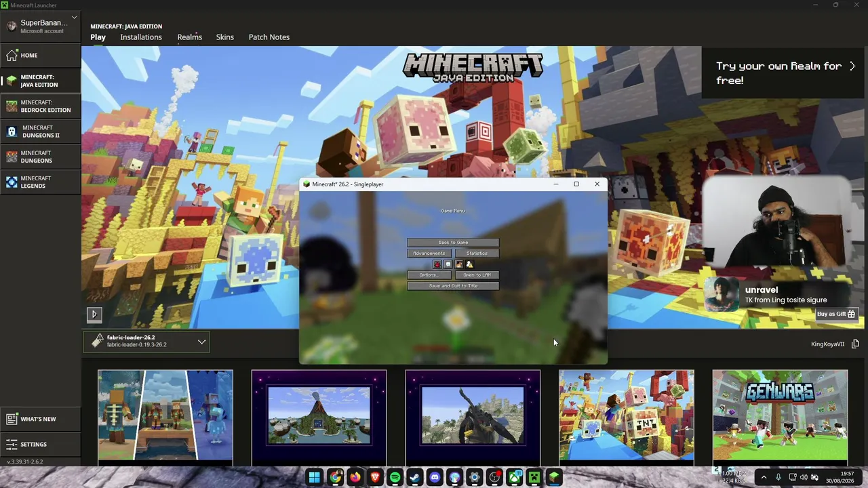Open Google Chrome from the taskbar
868x488 pixels.
click(336, 477)
